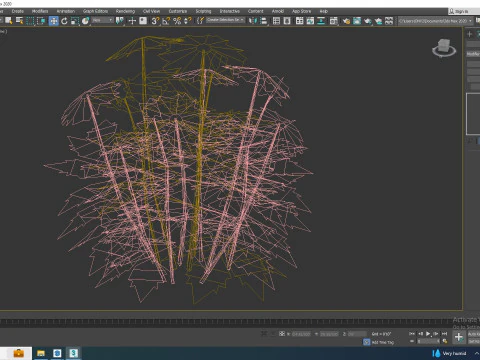The image size is (480, 360).
Task: Choose Rectangular Selection Region tool
Action: coord(30,21)
